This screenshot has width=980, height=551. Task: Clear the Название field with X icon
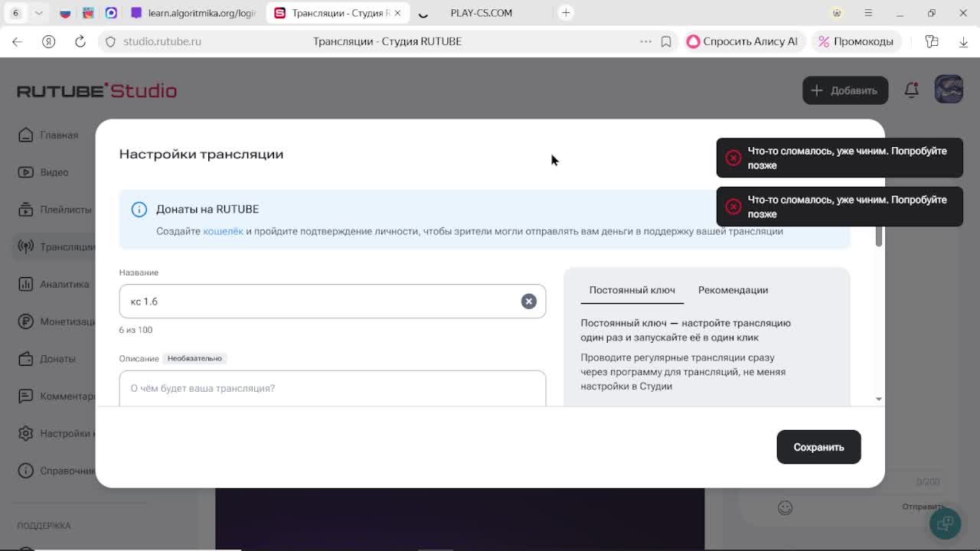(529, 302)
